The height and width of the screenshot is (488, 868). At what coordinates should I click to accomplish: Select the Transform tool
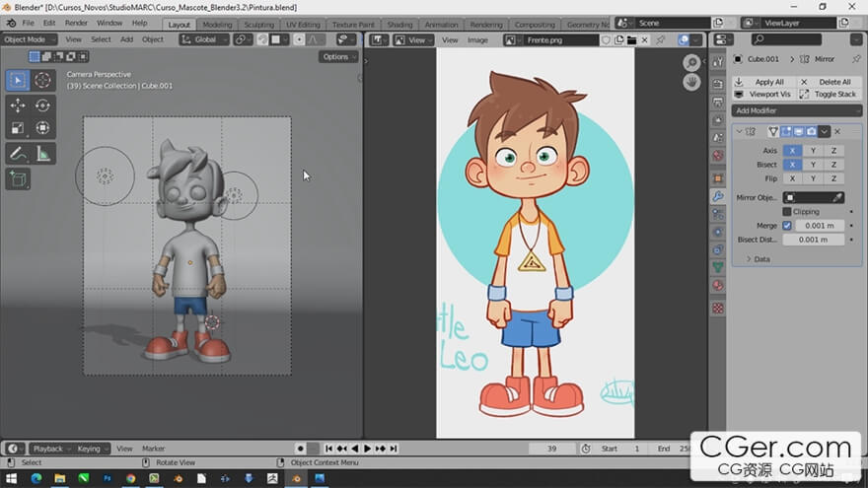point(42,128)
